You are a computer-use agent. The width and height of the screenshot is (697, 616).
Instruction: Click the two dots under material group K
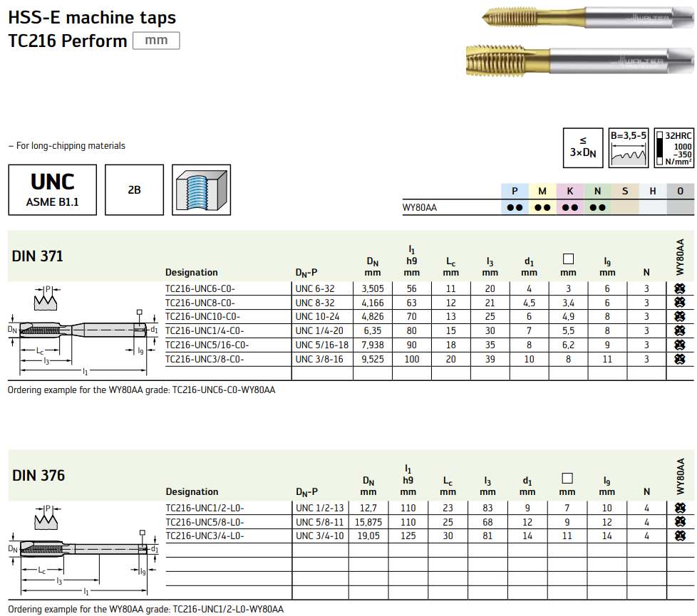[x=570, y=207]
